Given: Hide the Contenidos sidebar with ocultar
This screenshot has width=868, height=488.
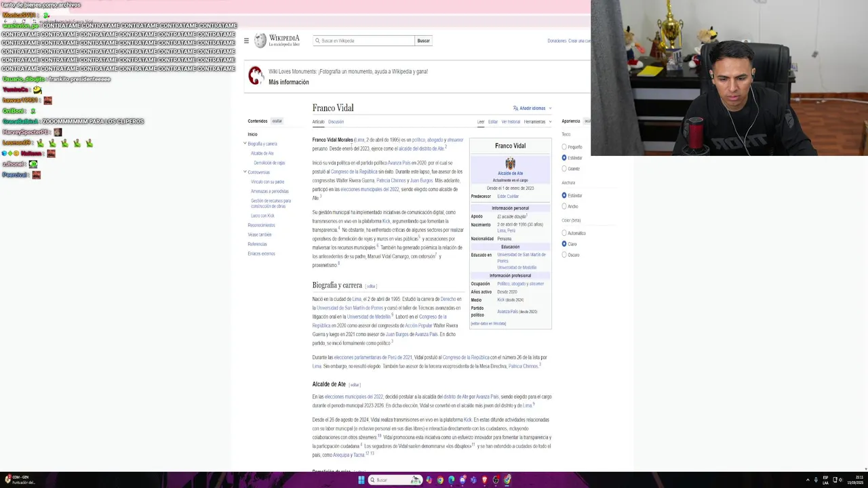Looking at the screenshot, I should (x=277, y=121).
